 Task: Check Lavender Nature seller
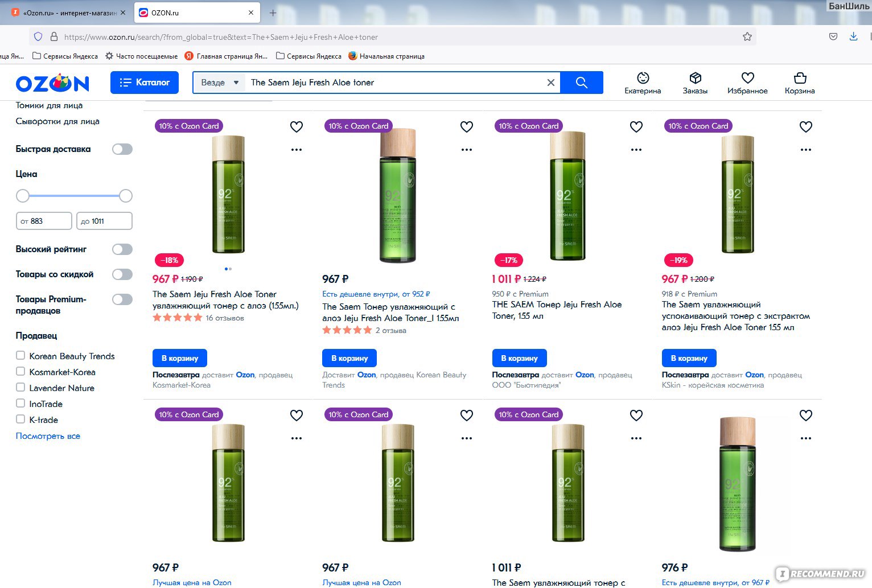(20, 388)
